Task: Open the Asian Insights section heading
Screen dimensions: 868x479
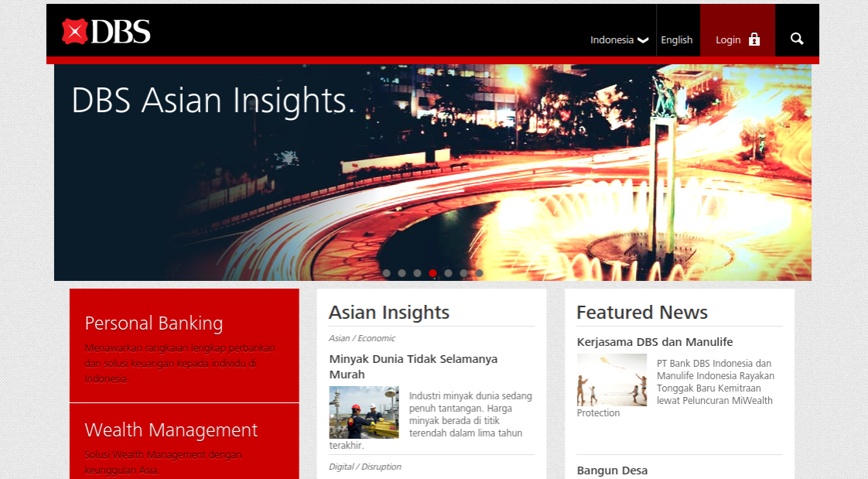Action: pyautogui.click(x=389, y=313)
